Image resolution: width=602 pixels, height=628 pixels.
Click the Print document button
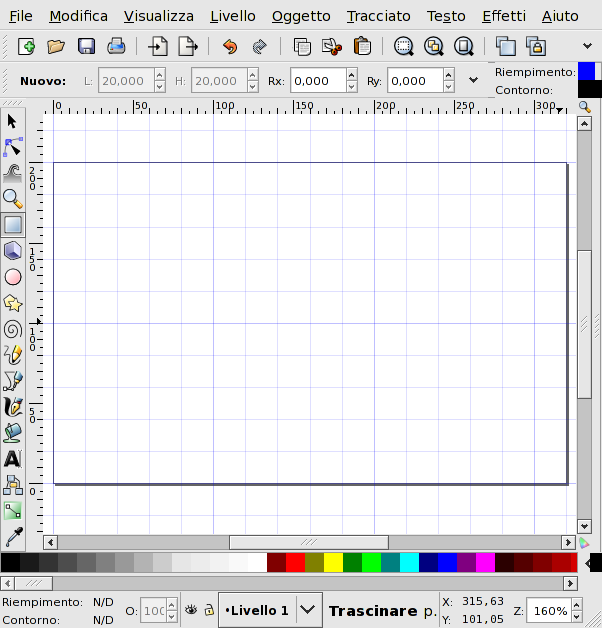(116, 46)
